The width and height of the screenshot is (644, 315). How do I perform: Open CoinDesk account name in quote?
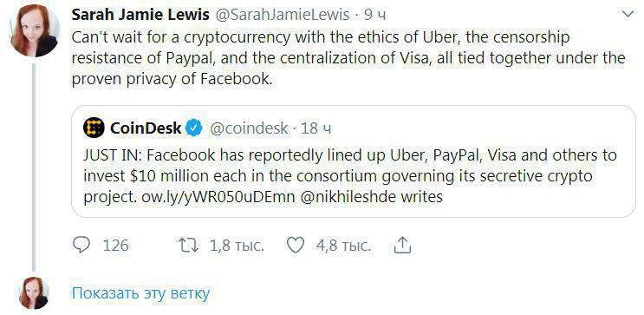[146, 128]
